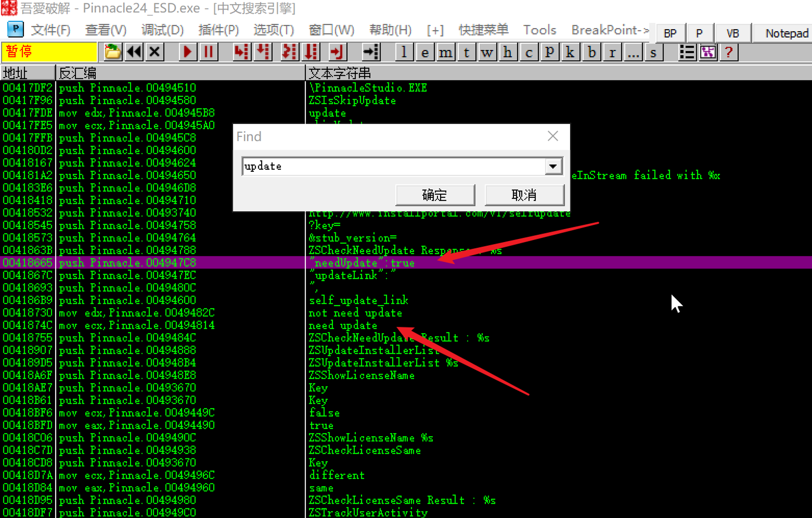Viewport: 812px width, 518px height.
Task: Click the Trace Into toolbar icon
Action: tap(289, 52)
